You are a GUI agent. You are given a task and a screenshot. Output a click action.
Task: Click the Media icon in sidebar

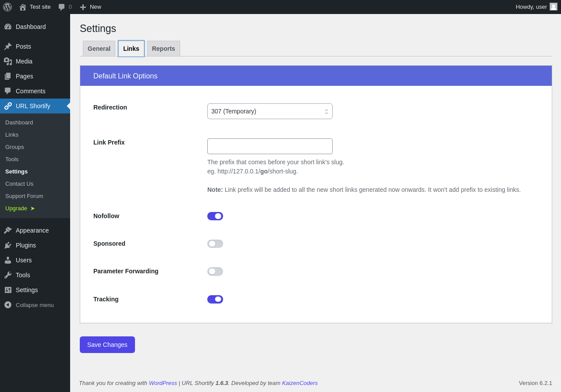pos(8,61)
